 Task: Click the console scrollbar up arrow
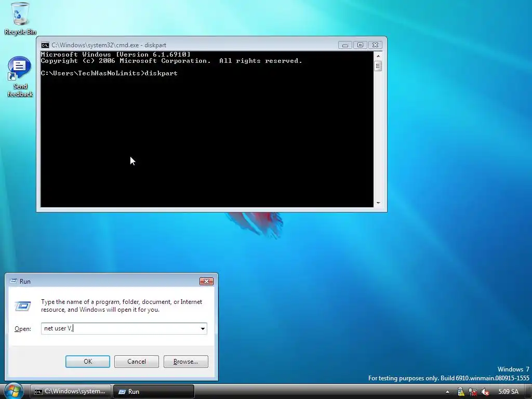(x=378, y=56)
